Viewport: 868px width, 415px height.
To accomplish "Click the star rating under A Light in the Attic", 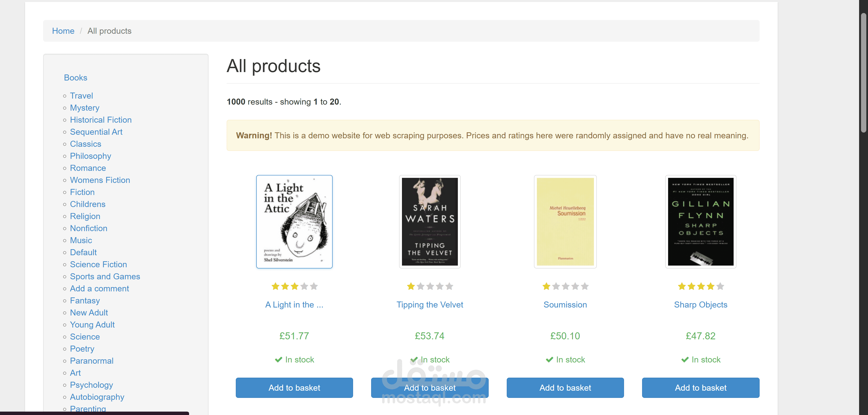I will (x=294, y=286).
